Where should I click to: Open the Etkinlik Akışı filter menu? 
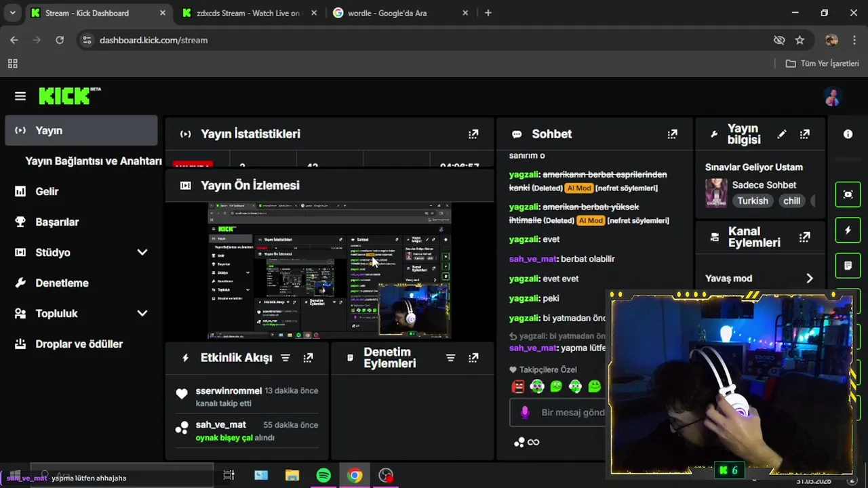285,358
